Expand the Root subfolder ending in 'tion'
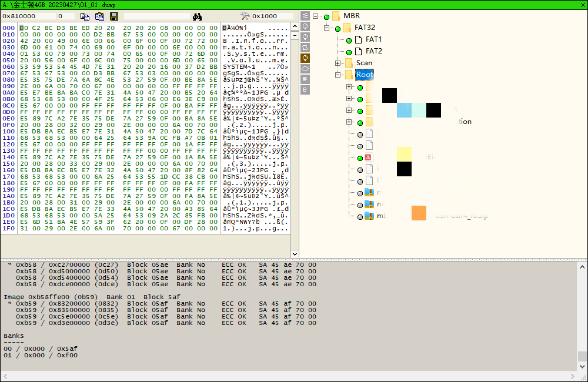 point(349,122)
